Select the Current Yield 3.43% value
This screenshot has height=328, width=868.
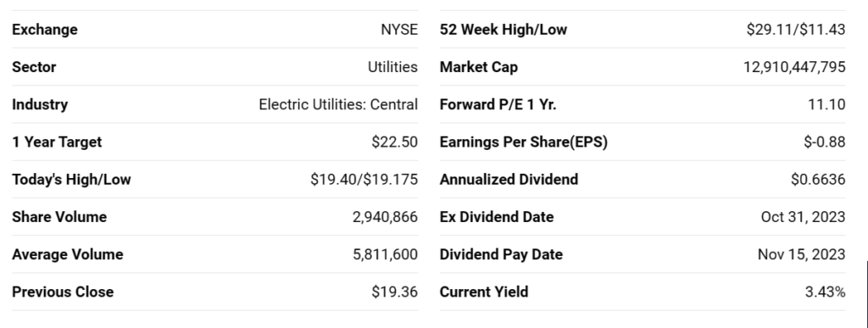point(826,292)
